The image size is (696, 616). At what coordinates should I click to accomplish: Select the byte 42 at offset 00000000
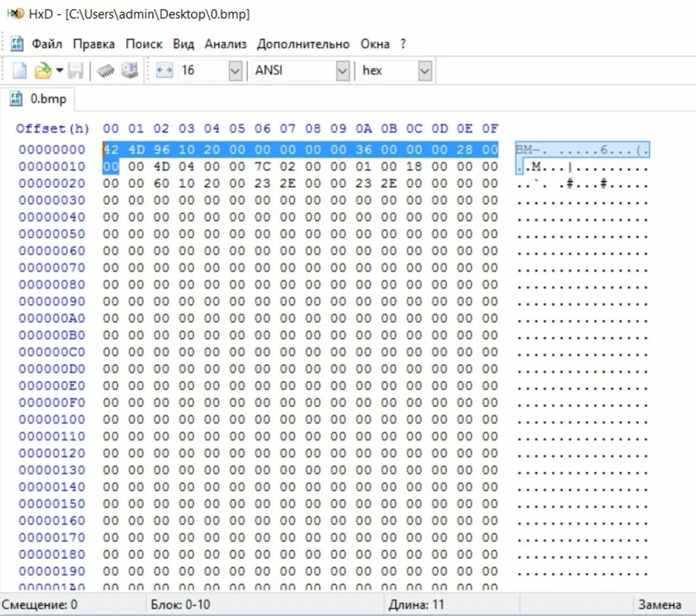tap(111, 149)
